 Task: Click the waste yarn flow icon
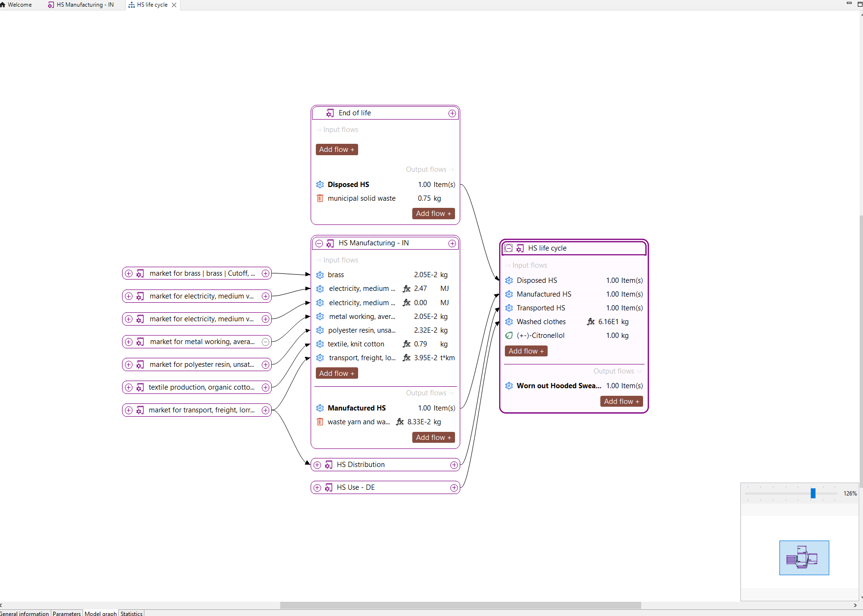tap(320, 422)
